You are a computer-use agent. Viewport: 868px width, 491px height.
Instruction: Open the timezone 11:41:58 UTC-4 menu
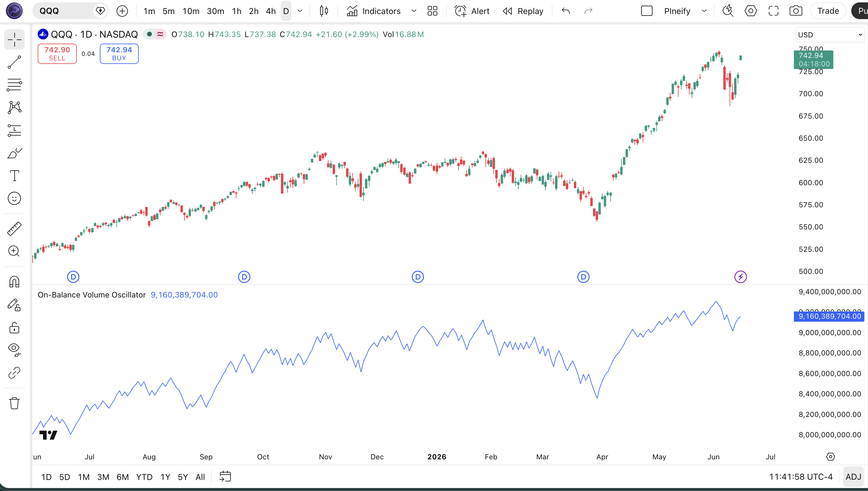click(800, 477)
